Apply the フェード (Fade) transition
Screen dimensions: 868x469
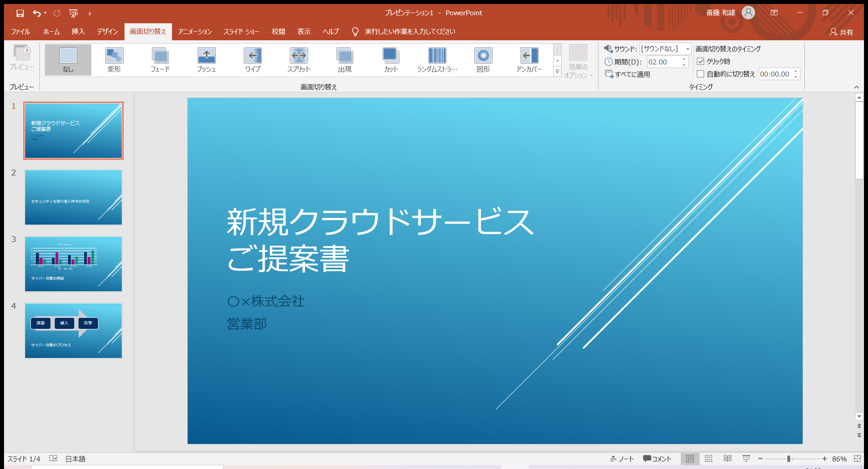click(160, 60)
